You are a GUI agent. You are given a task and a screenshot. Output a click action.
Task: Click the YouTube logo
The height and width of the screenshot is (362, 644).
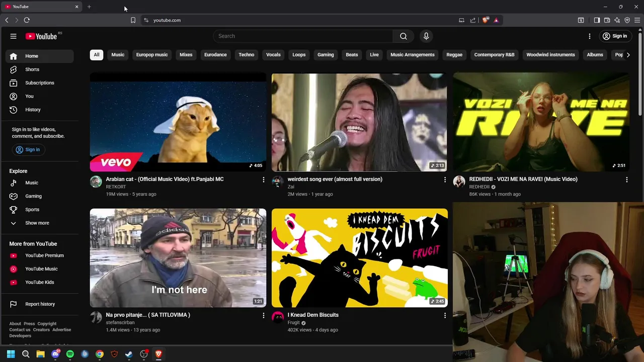coord(41,36)
